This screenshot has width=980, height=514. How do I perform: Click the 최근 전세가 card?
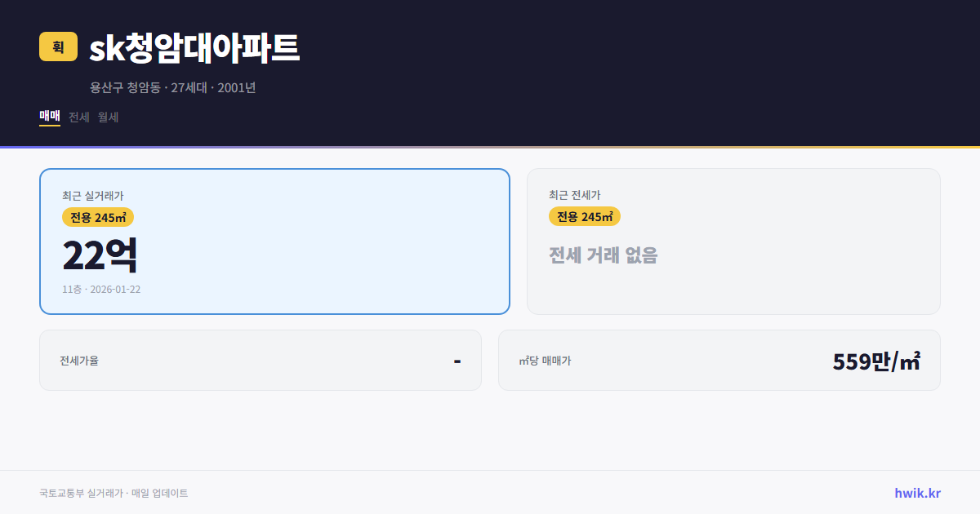[733, 241]
